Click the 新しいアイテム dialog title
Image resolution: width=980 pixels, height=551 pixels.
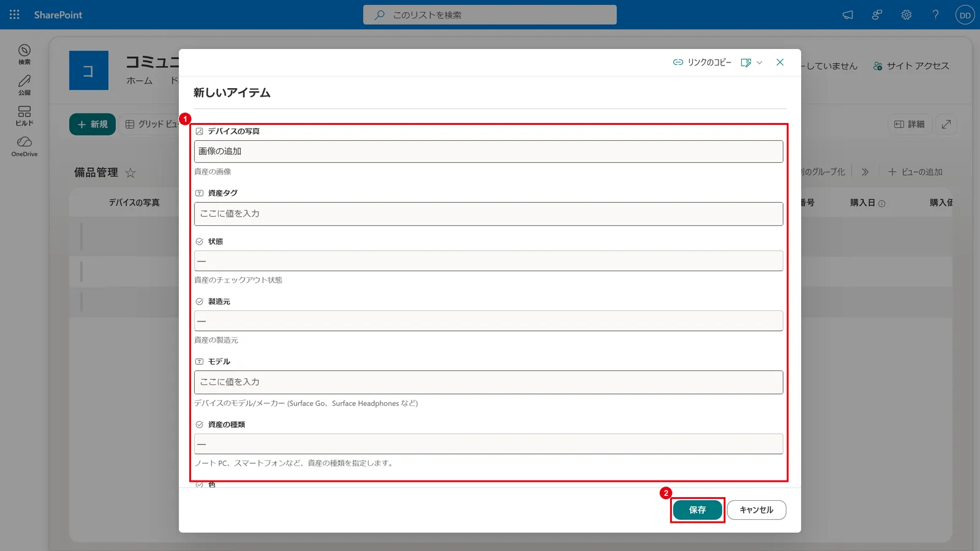click(x=232, y=93)
